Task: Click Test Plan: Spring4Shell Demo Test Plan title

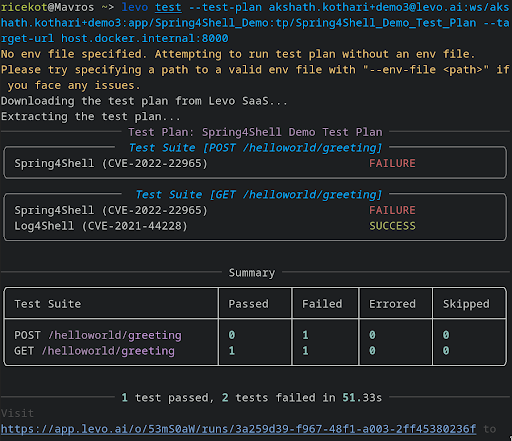Action: click(255, 132)
